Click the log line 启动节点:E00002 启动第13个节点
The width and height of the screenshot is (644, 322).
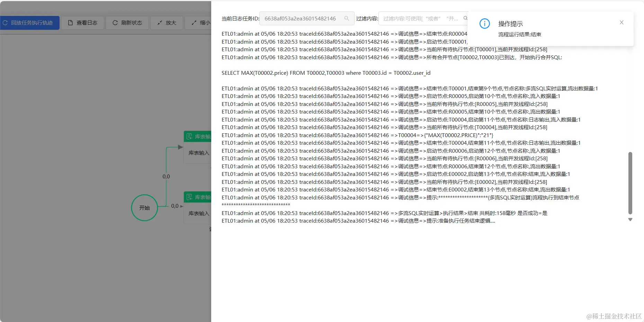click(x=396, y=174)
